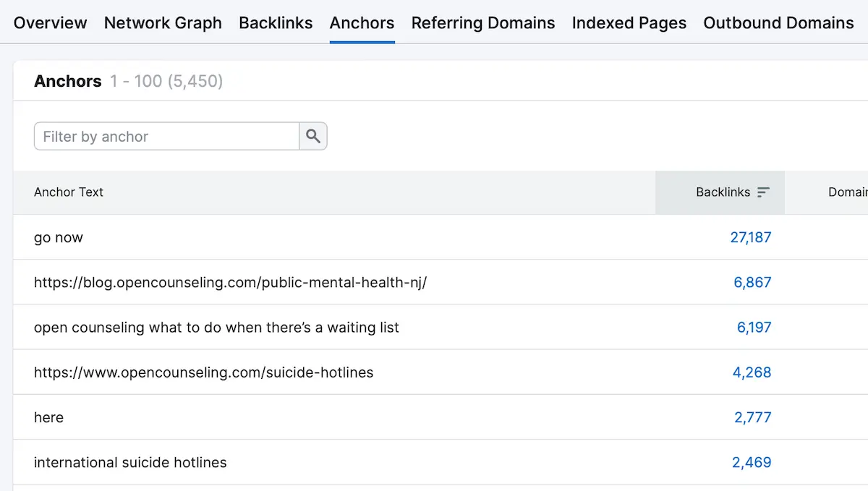This screenshot has height=491, width=868.
Task: Switch to the Overview tab
Action: [50, 23]
